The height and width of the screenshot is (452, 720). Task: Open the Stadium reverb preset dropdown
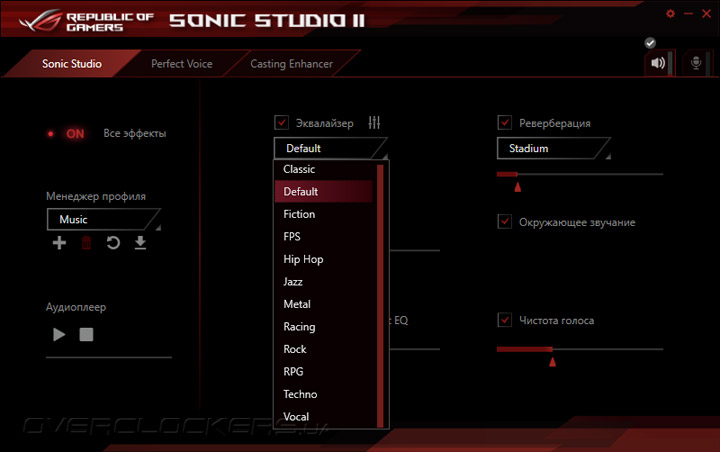click(x=554, y=148)
